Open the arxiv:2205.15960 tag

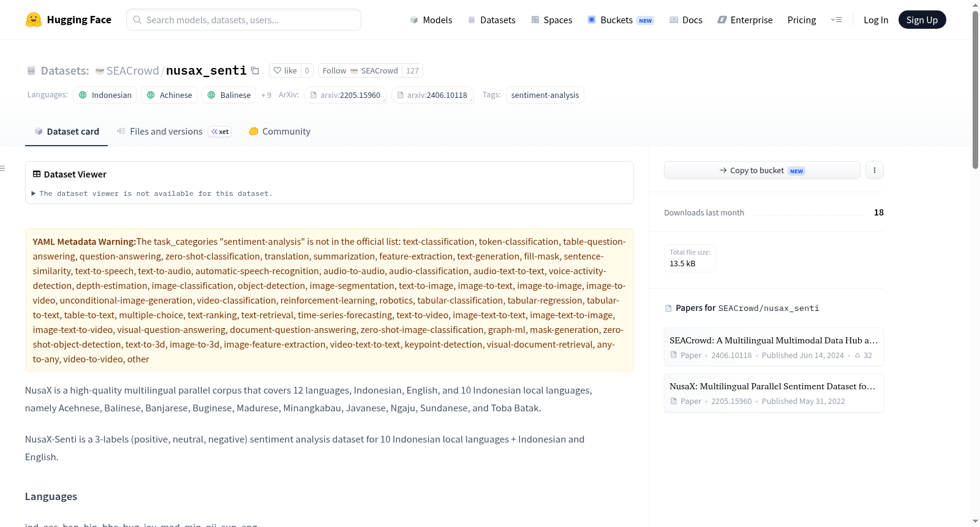345,95
